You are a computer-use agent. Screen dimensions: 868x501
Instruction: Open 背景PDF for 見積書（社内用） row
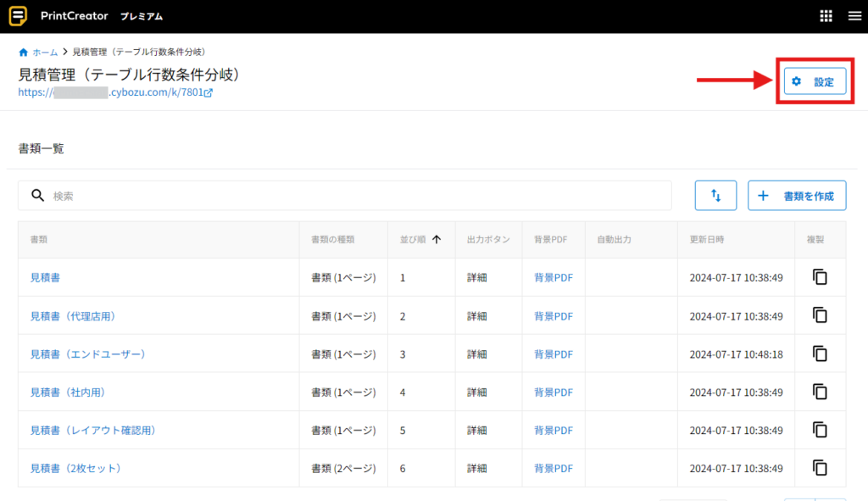pyautogui.click(x=554, y=392)
